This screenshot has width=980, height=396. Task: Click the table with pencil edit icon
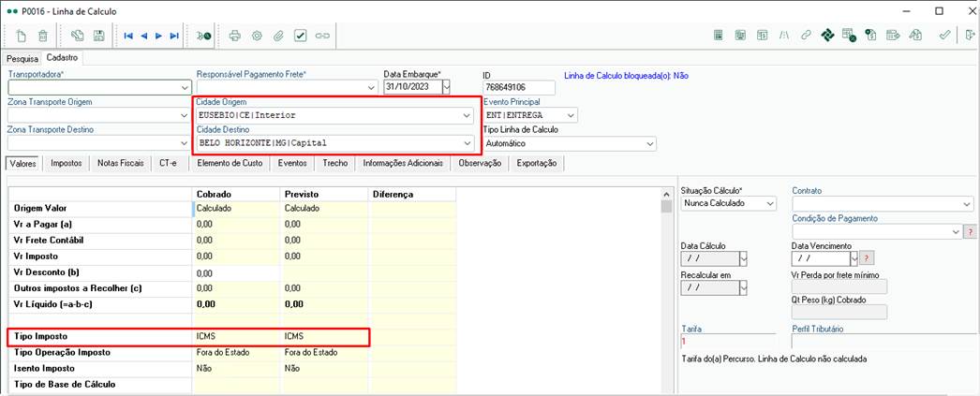893,36
